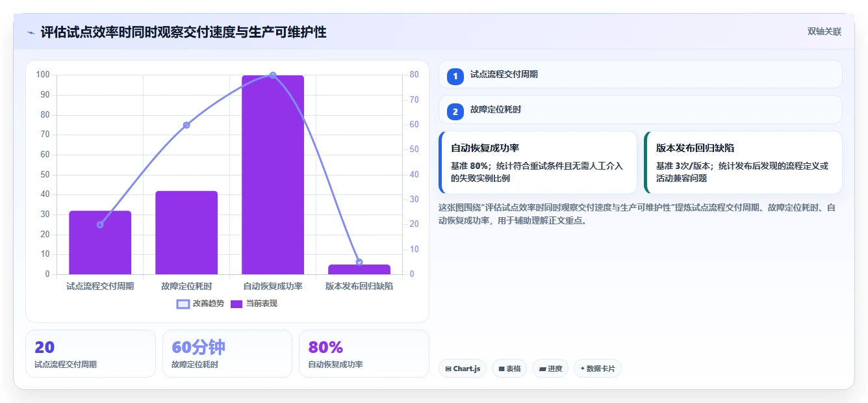The height and width of the screenshot is (403, 868).
Task: Click x-axis label 自动恢复成功率
Action: tap(273, 286)
